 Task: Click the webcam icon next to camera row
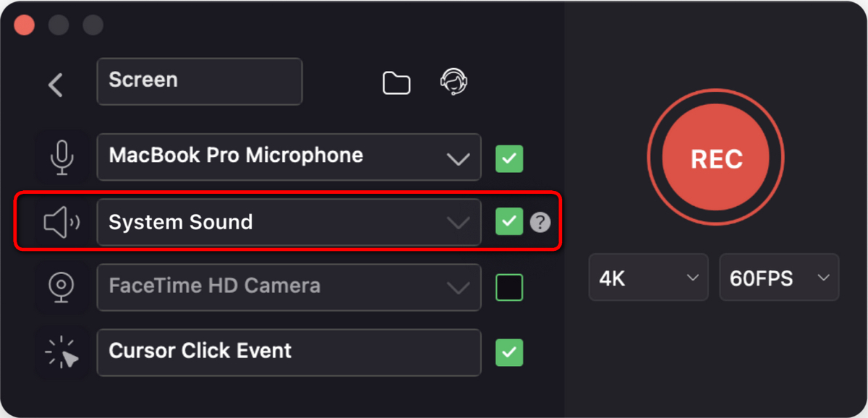62,287
